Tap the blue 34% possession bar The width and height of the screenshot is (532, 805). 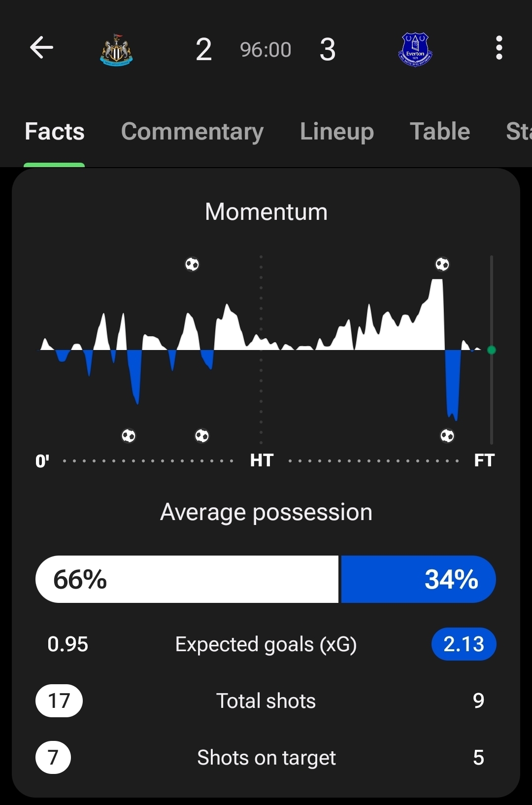[418, 579]
